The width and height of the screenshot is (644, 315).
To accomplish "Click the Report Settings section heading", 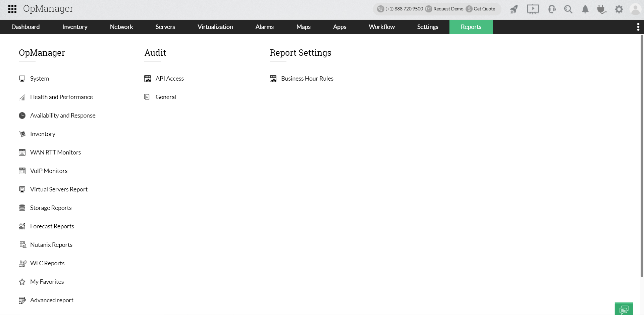I will coord(301,53).
